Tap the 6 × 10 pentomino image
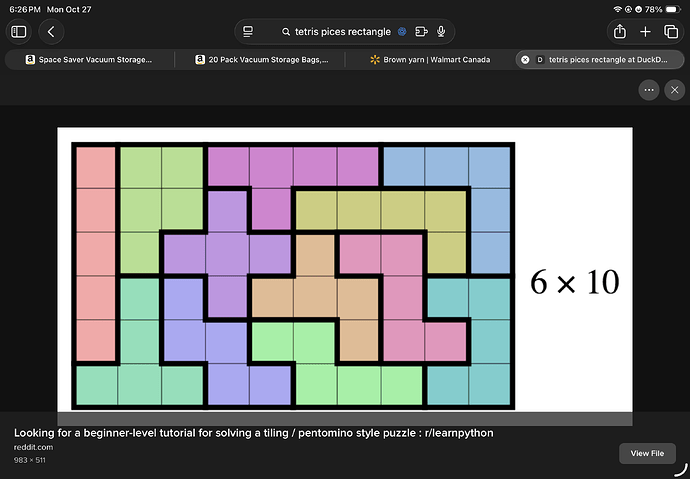Image resolution: width=690 pixels, height=479 pixels. (x=344, y=269)
